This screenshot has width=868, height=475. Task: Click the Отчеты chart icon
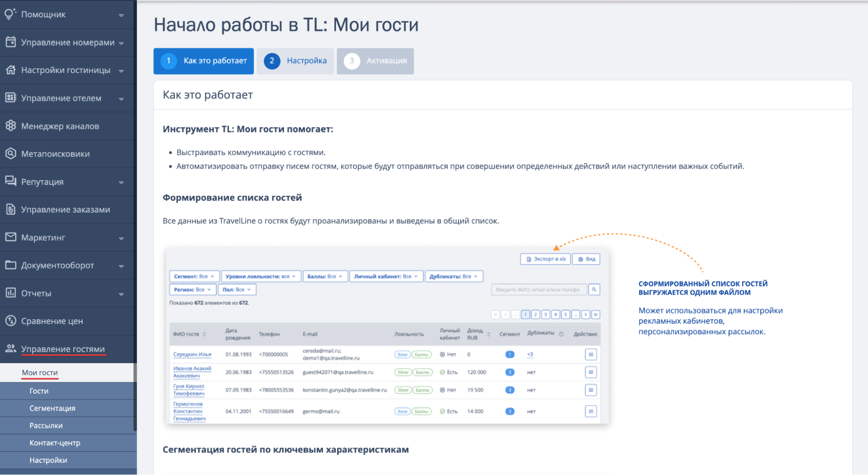tap(10, 293)
